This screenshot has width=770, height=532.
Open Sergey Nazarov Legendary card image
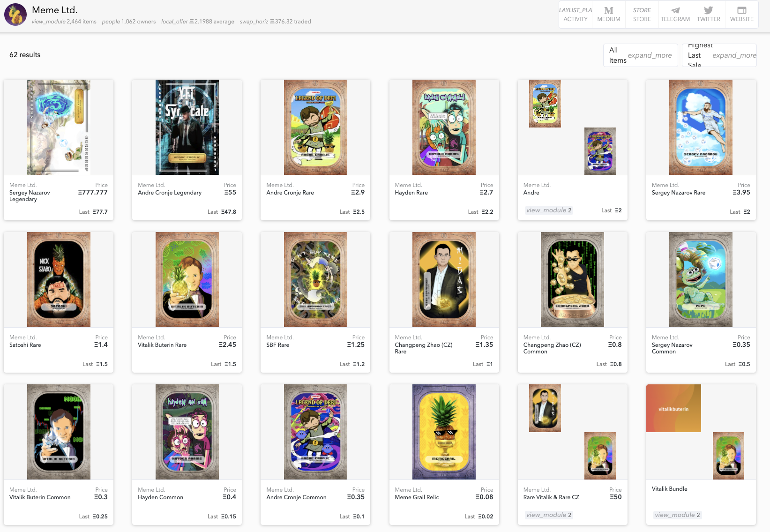pos(59,127)
